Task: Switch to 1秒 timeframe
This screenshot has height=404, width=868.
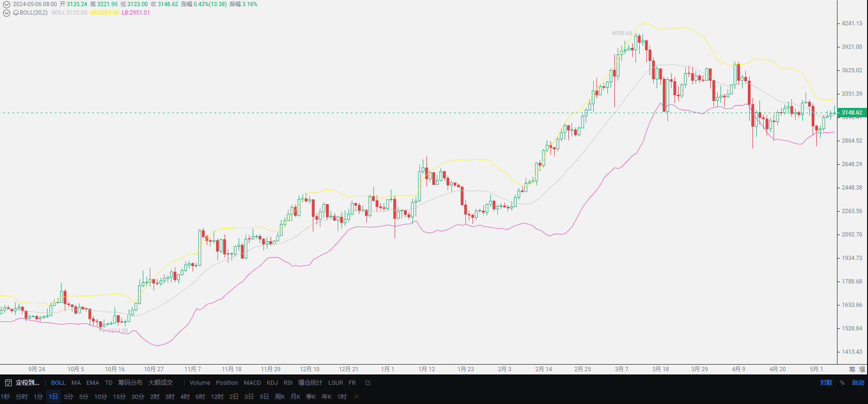Action: (x=5, y=397)
